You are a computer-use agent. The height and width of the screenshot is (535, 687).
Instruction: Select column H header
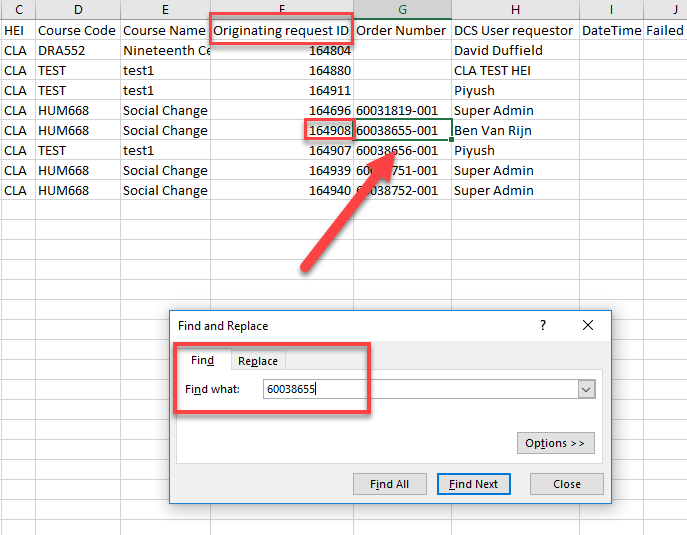pyautogui.click(x=515, y=9)
